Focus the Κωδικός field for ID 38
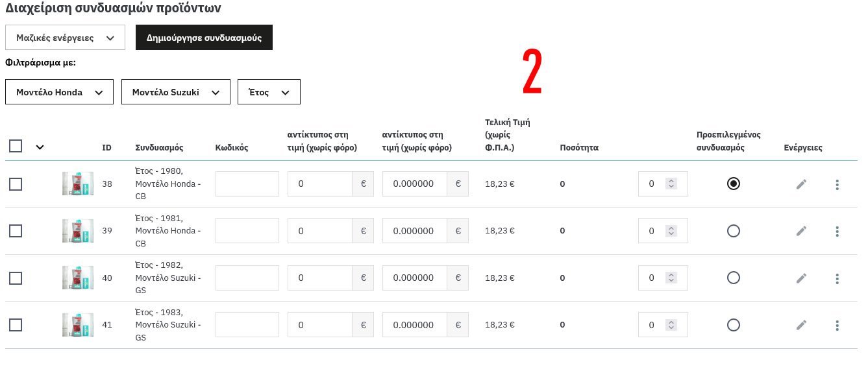This screenshot has width=868, height=371. tap(247, 184)
